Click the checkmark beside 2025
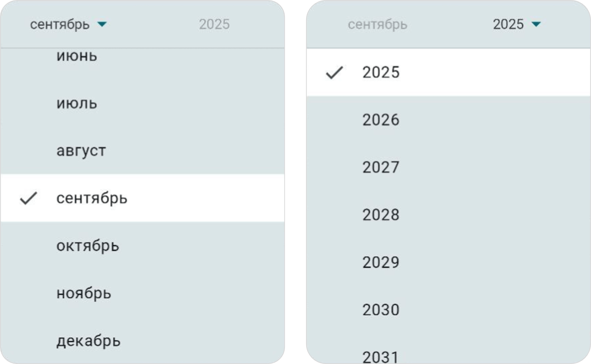The image size is (591, 364). 335,73
